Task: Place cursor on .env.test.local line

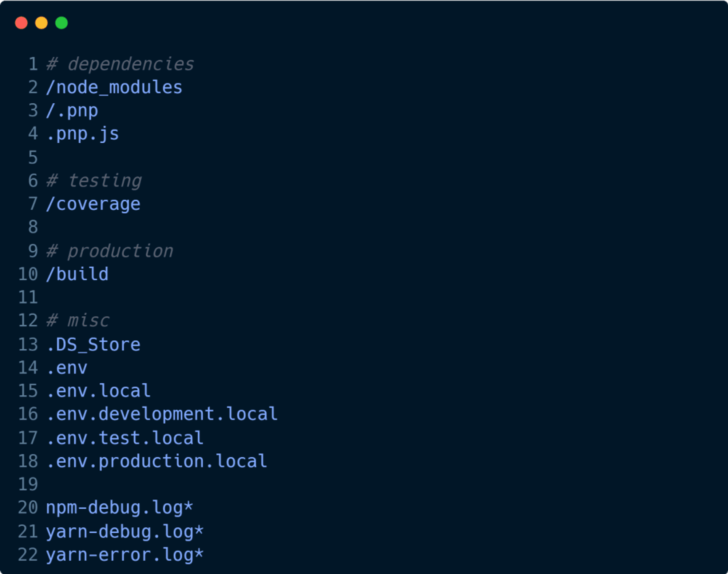Action: pos(124,438)
